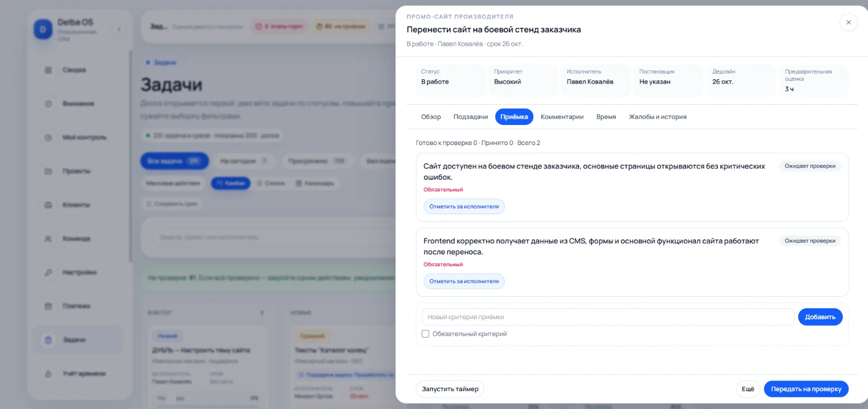Screen dimensions: 868x409
Task: Click the Внимание sidebar icon behind the dialog
Action: click(48, 104)
